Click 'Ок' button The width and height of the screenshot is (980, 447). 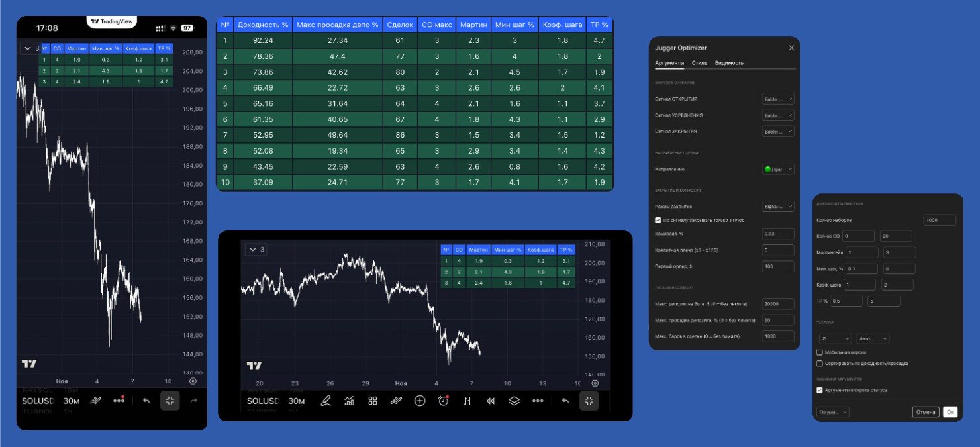(x=950, y=412)
